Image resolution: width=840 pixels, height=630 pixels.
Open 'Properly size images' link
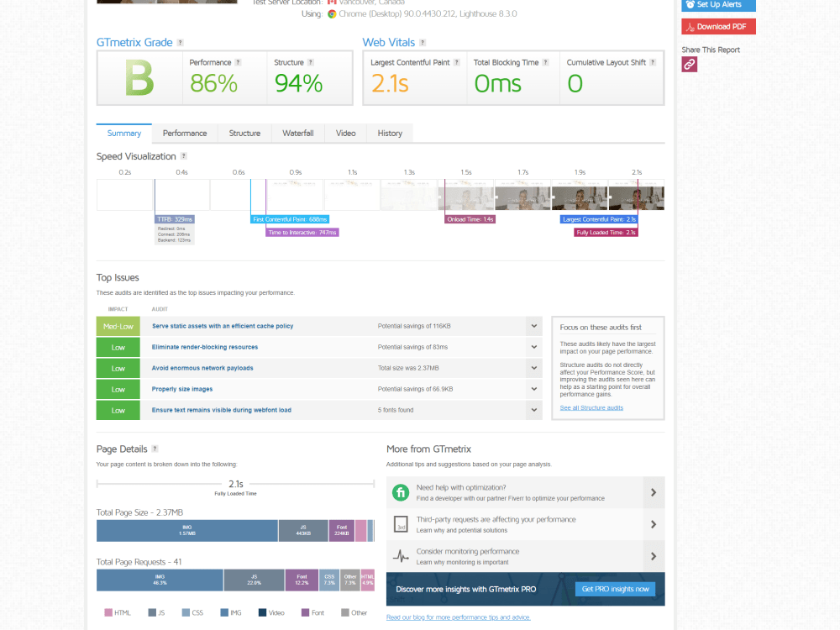[182, 389]
